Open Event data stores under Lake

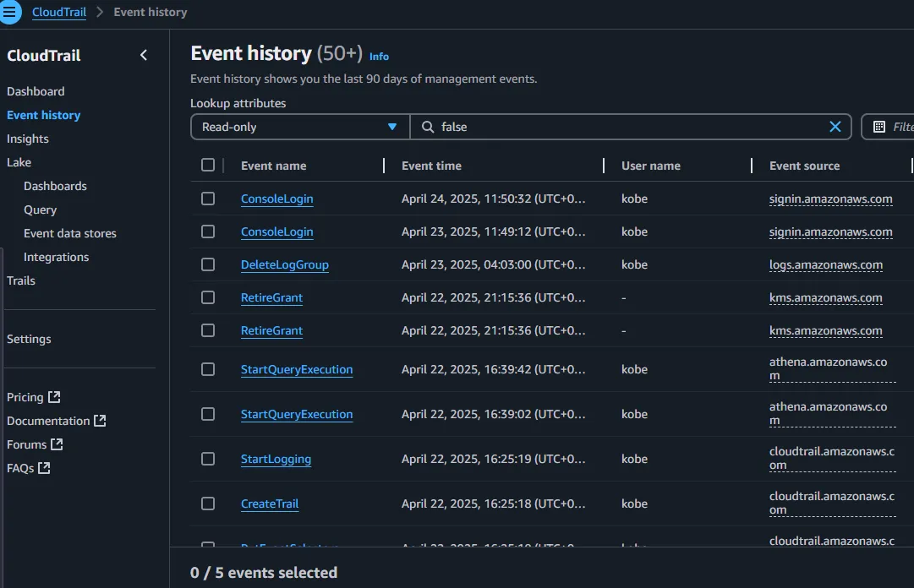pos(70,233)
